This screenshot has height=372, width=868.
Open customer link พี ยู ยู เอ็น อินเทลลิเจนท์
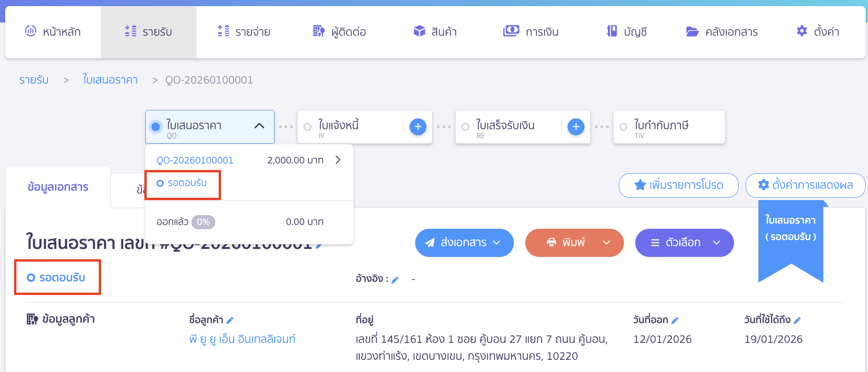(x=241, y=339)
